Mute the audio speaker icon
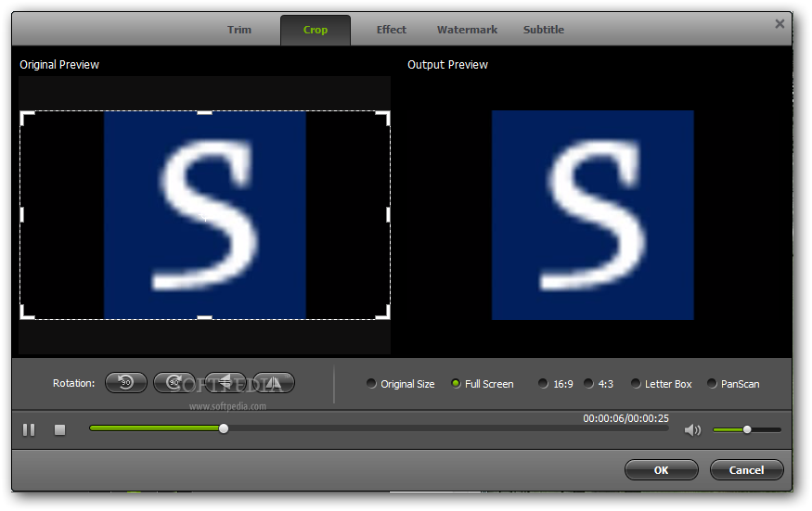This screenshot has width=812, height=511. tap(692, 429)
